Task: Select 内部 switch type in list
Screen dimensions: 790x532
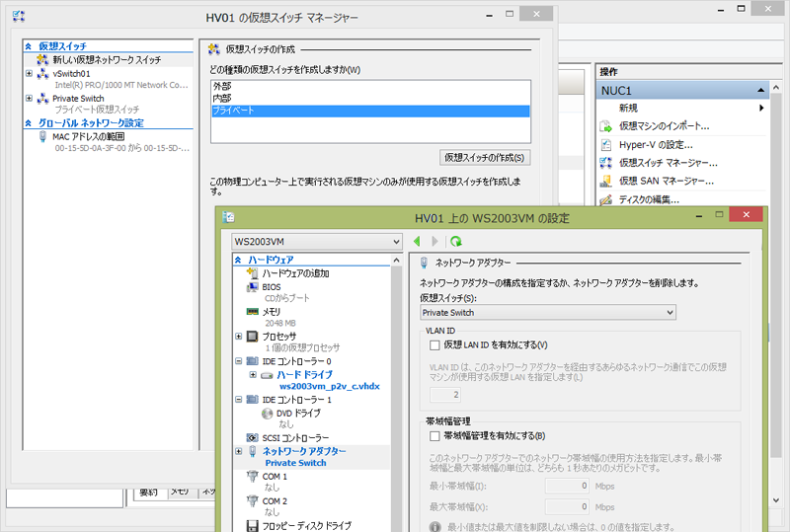Action: click(x=370, y=99)
